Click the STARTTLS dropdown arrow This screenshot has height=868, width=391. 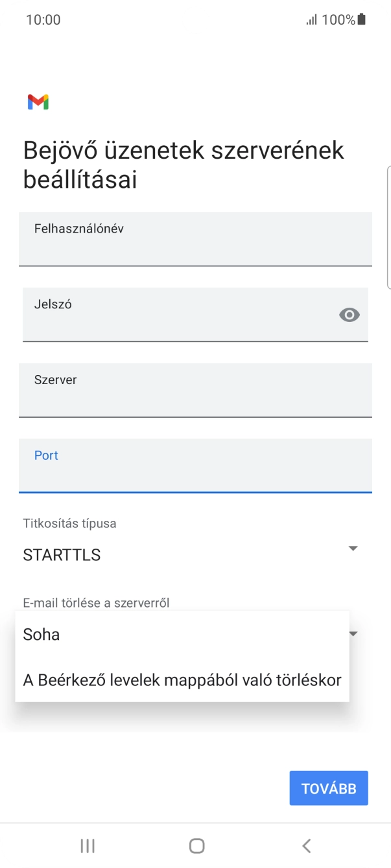pos(352,548)
